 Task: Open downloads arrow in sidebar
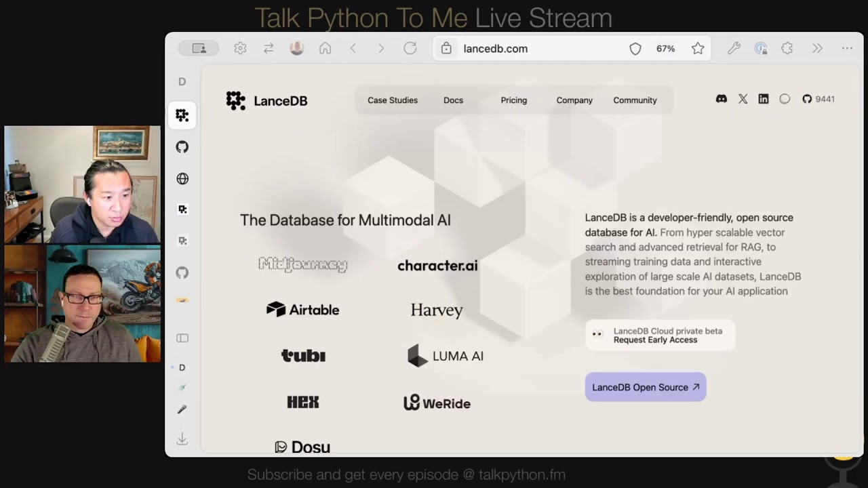pos(182,439)
